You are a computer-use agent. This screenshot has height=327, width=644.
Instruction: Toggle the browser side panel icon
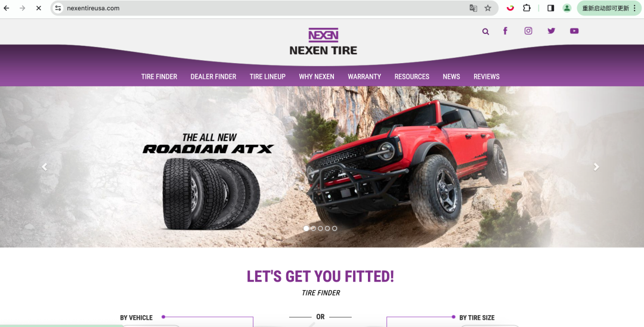[551, 8]
